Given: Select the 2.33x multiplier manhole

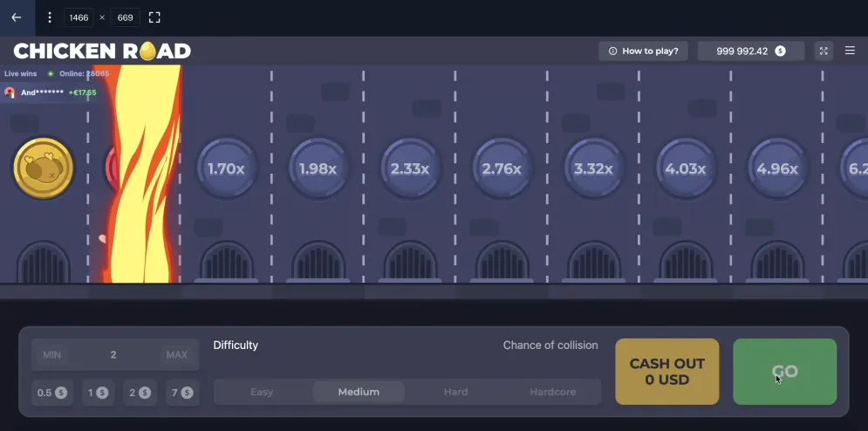Looking at the screenshot, I should [410, 168].
